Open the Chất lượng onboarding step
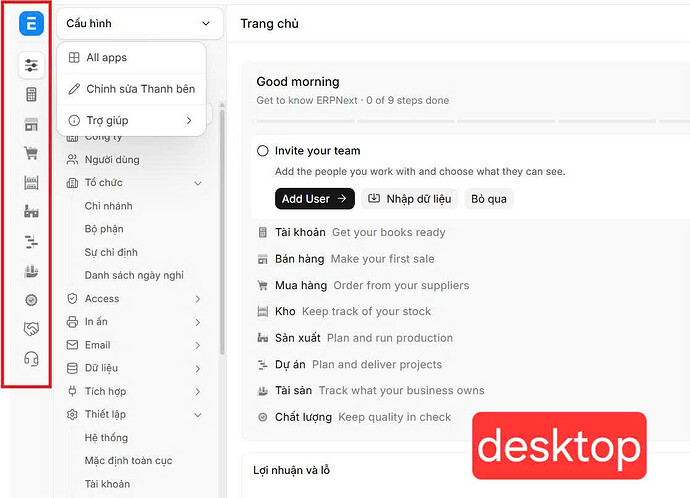Image resolution: width=690 pixels, height=498 pixels. tap(354, 417)
